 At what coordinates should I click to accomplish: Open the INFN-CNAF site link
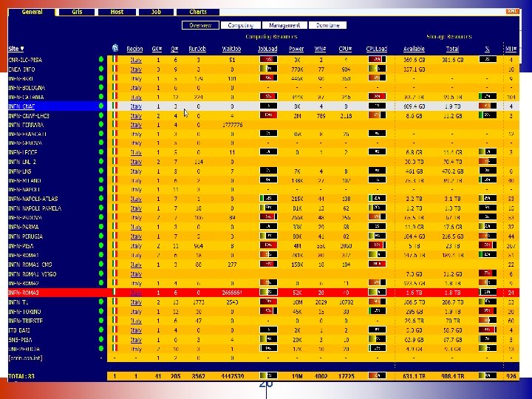pyautogui.click(x=21, y=106)
